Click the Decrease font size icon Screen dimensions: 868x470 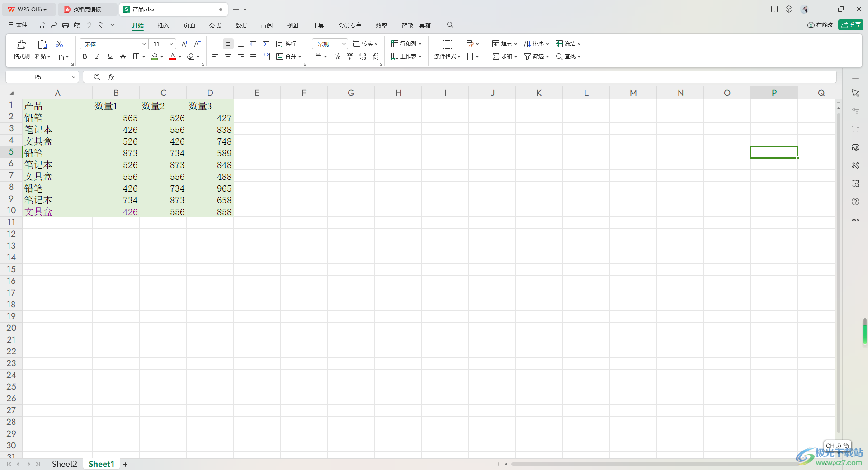(197, 44)
